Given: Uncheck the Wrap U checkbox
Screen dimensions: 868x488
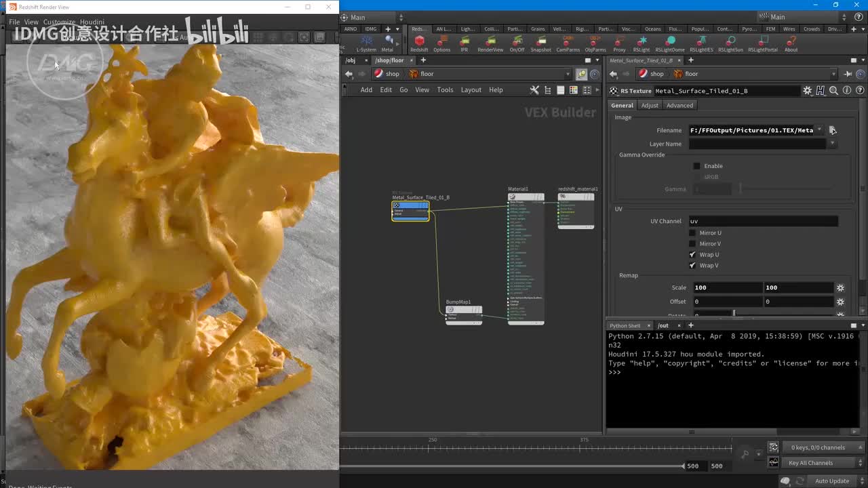Looking at the screenshot, I should (x=692, y=255).
